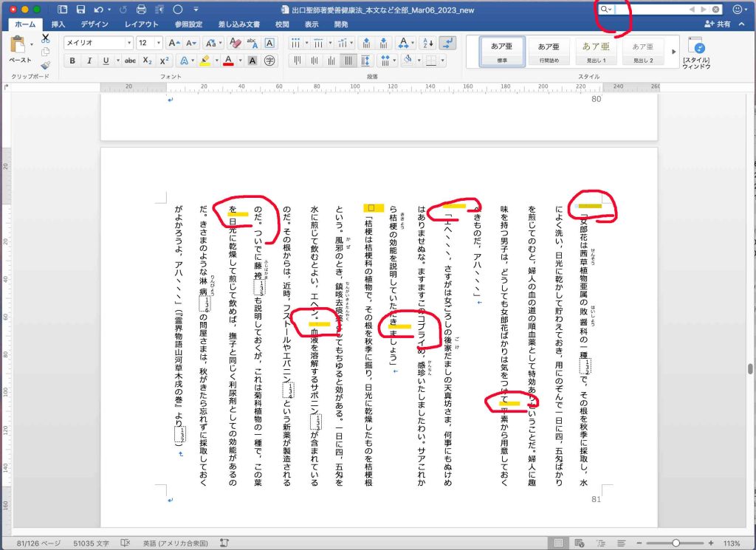The width and height of the screenshot is (756, 550).
Task: Click the Format Painter brush icon
Action: 45,65
